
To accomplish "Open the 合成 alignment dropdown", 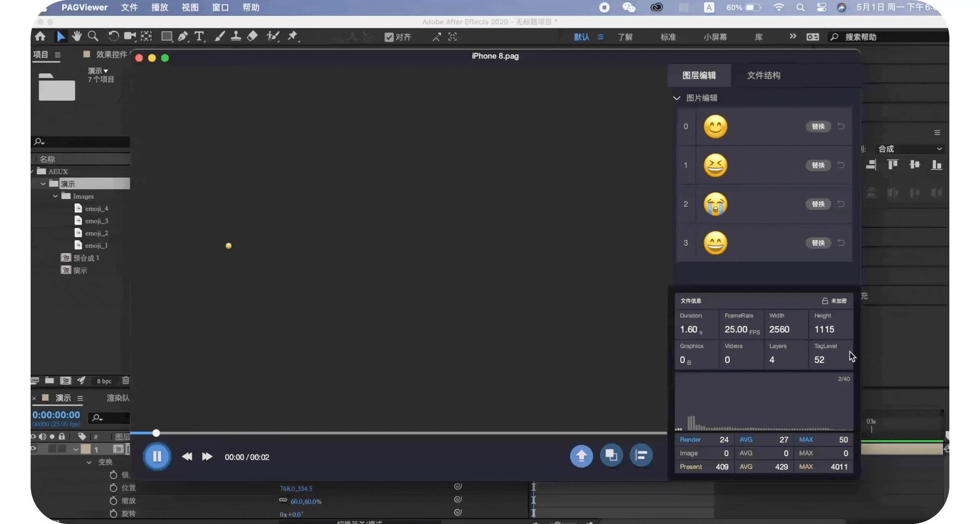I will [909, 149].
